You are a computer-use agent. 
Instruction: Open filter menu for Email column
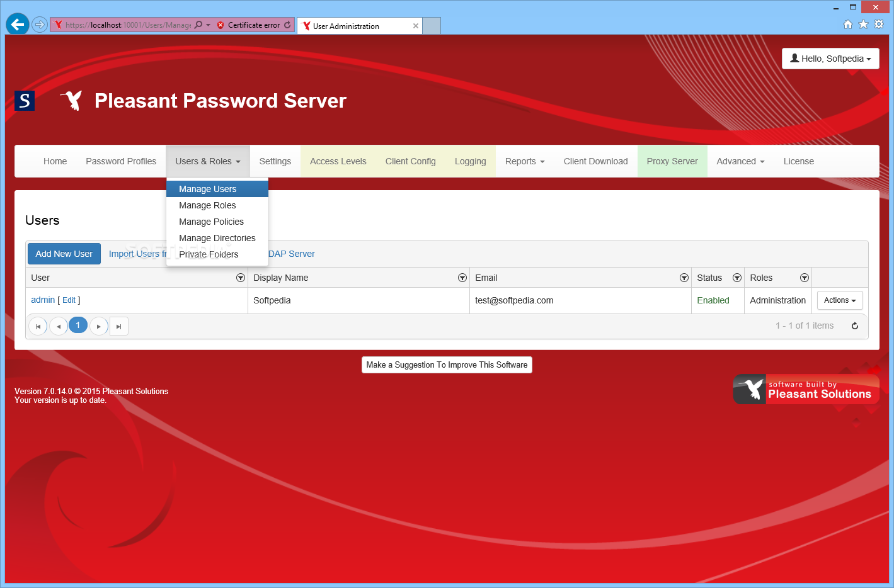(684, 278)
